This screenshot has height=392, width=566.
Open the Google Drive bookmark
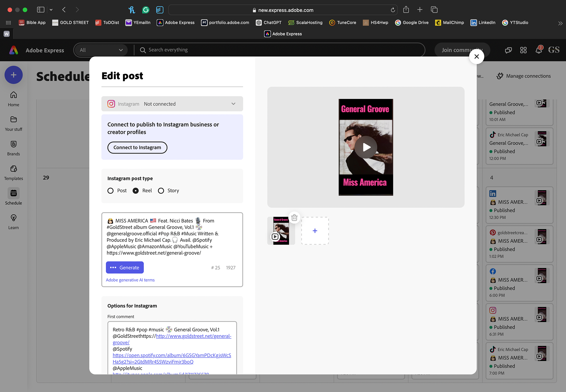pos(412,22)
